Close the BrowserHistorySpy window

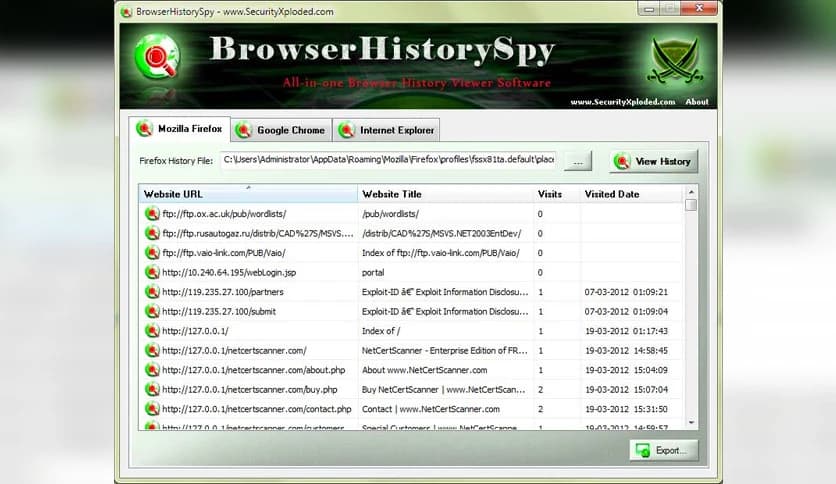click(x=699, y=9)
